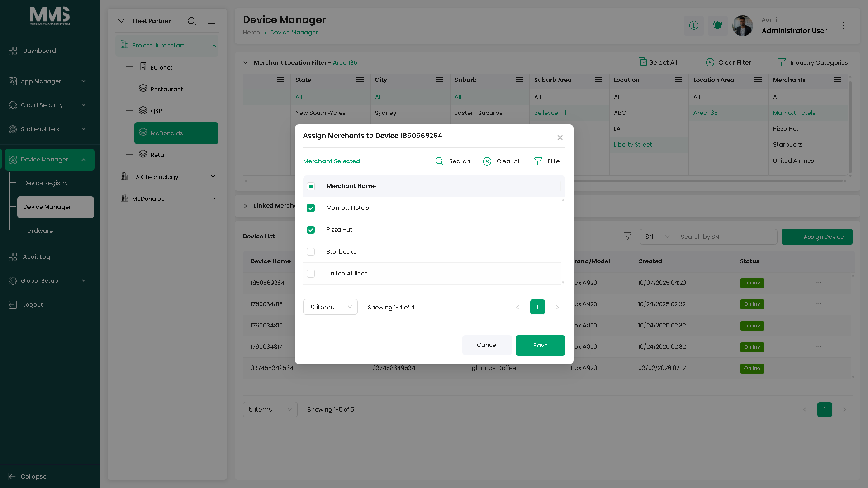Select the Restaurant tree item
868x488 pixels.
(166, 89)
